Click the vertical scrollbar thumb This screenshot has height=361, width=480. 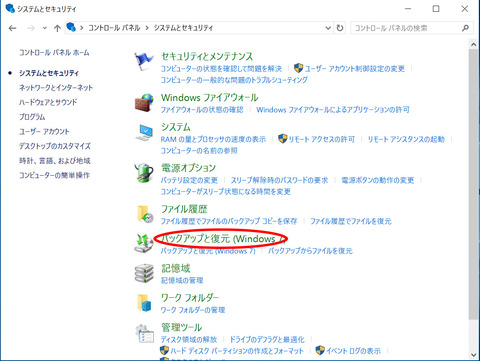pyautogui.click(x=473, y=185)
